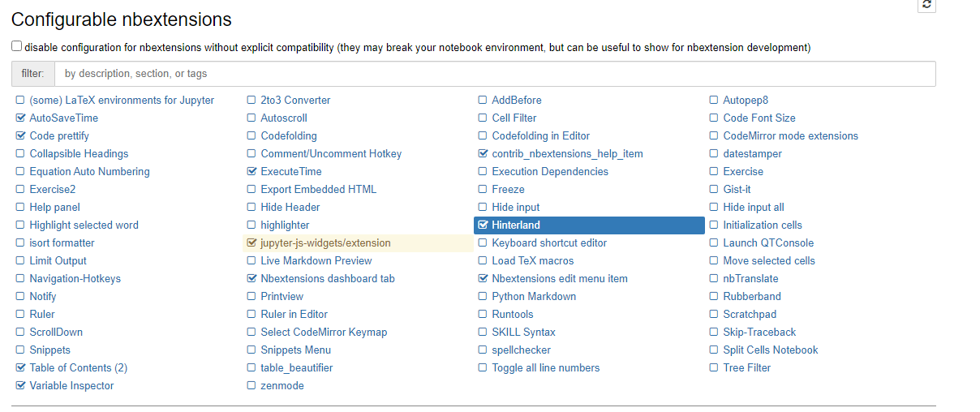Enable the Notify extension checkbox
Screen dimensions: 980x412
coord(20,296)
